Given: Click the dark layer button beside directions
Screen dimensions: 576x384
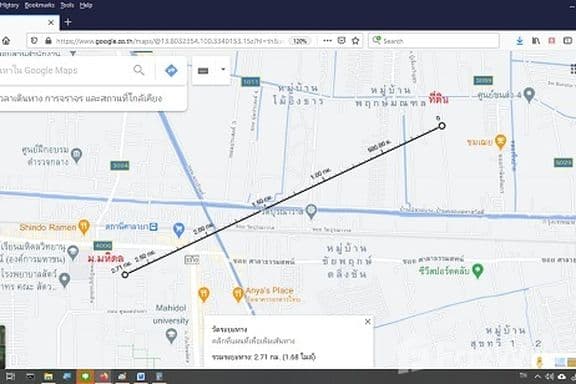Looking at the screenshot, I should tap(203, 71).
